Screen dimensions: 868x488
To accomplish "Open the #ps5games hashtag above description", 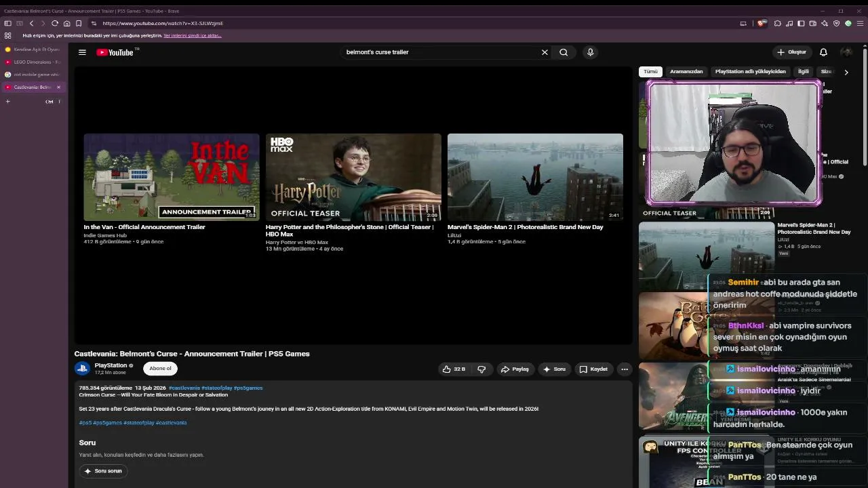I will [248, 388].
